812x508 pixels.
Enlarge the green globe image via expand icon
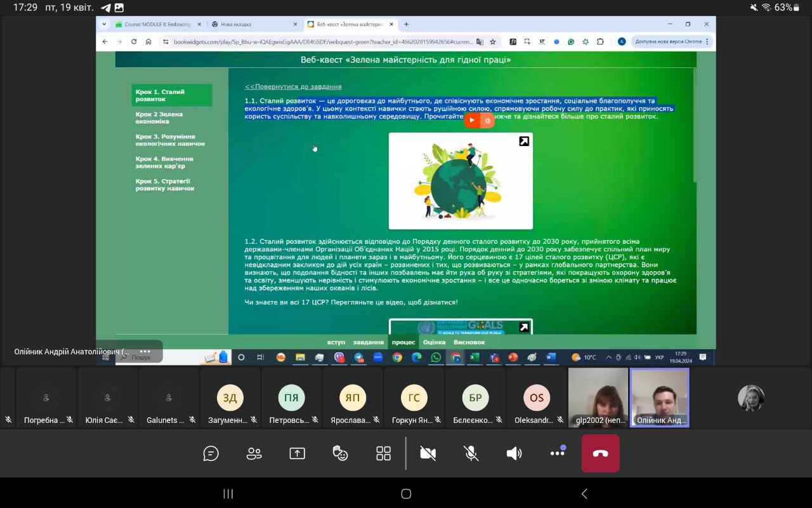point(524,142)
